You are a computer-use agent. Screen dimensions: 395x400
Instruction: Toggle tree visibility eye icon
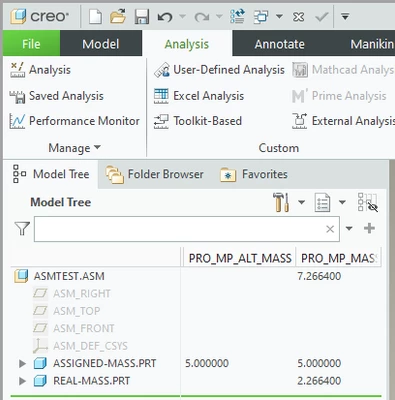point(368,202)
